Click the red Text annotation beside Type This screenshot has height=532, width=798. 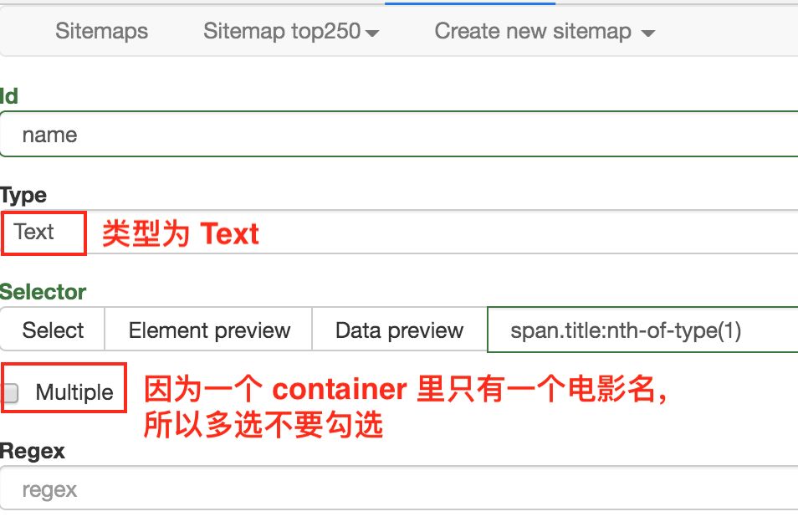(x=181, y=233)
